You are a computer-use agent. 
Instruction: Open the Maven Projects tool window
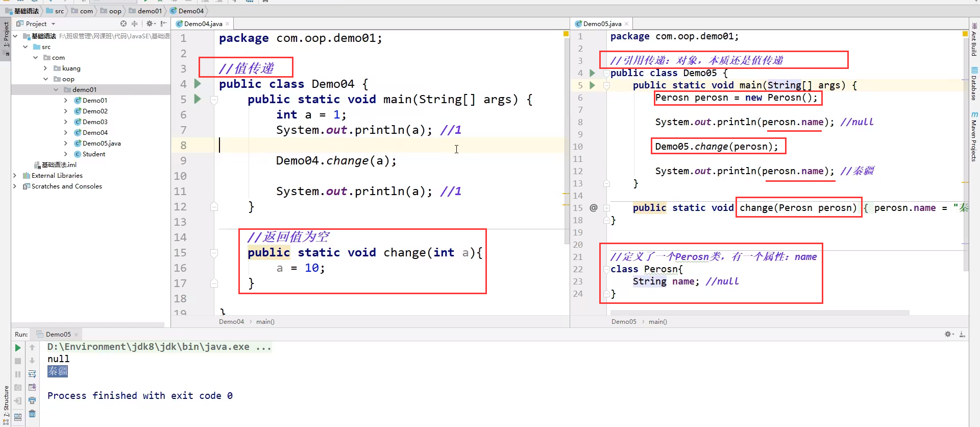(x=974, y=137)
